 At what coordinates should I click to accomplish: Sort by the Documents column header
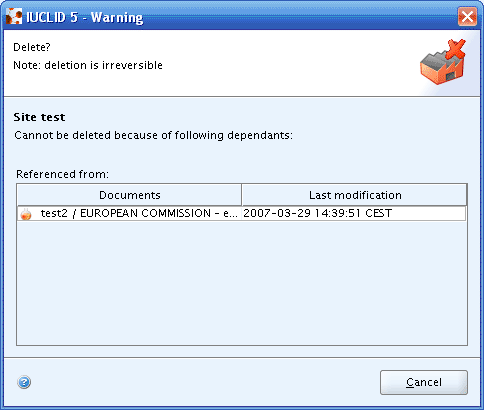129,195
